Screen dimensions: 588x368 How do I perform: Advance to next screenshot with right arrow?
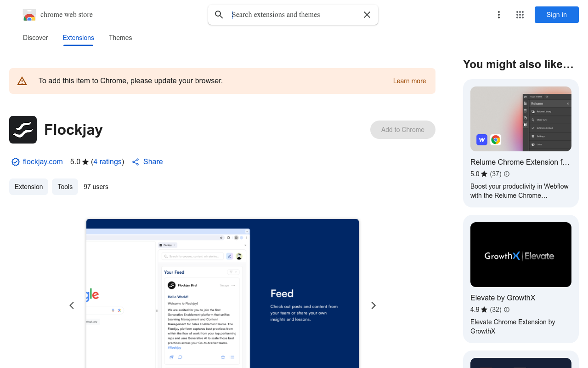373,305
